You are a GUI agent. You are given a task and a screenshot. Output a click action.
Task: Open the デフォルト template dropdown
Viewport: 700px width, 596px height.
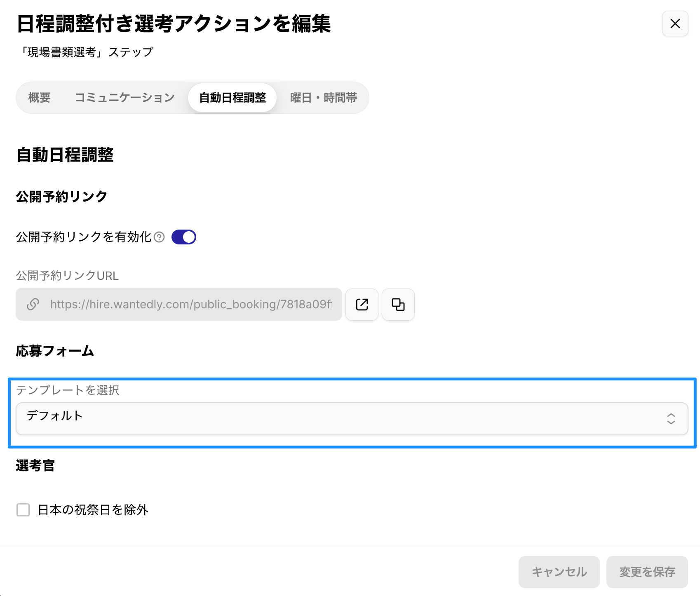(351, 419)
